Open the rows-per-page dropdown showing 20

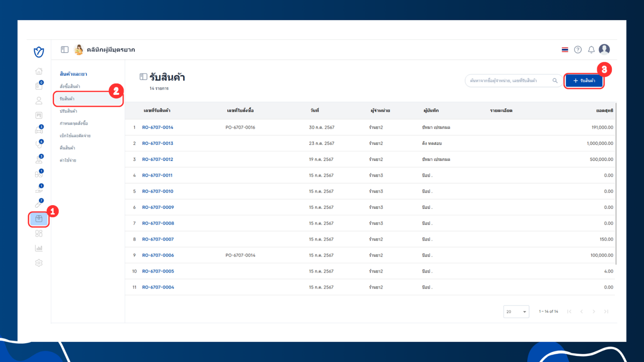click(516, 311)
